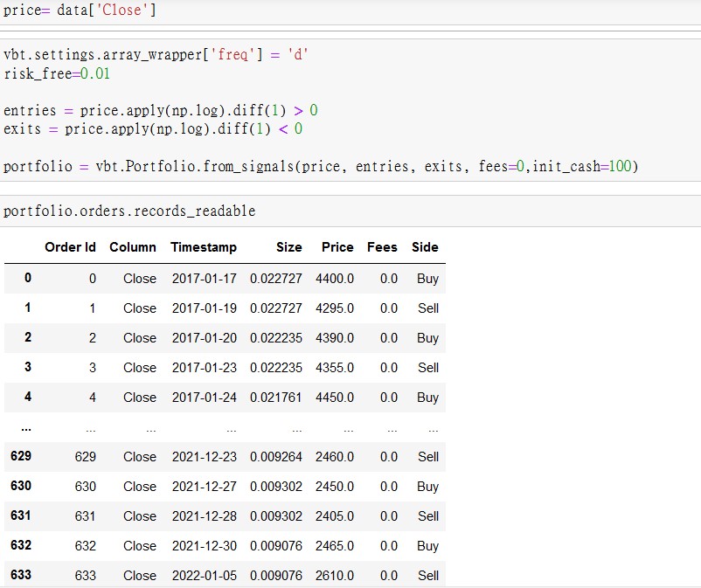Image resolution: width=701 pixels, height=588 pixels.
Task: Click timestamp cell 2021-12-30
Action: pos(205,546)
